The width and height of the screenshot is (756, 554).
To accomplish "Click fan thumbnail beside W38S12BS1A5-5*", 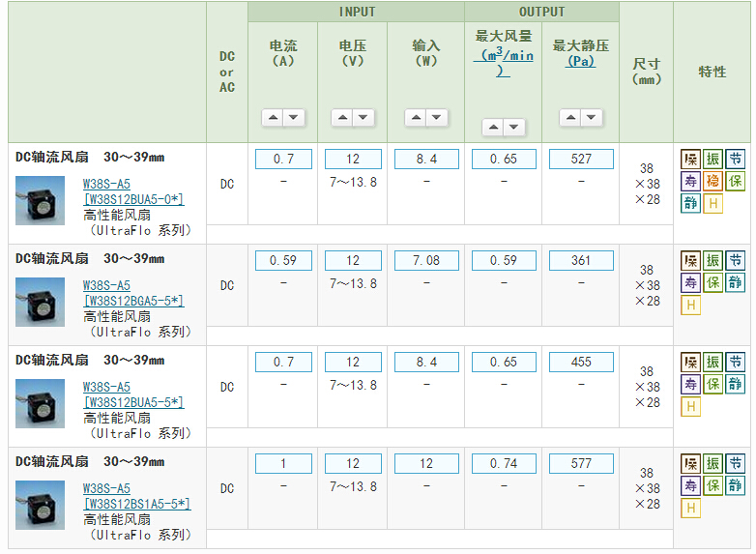I will [x=40, y=505].
